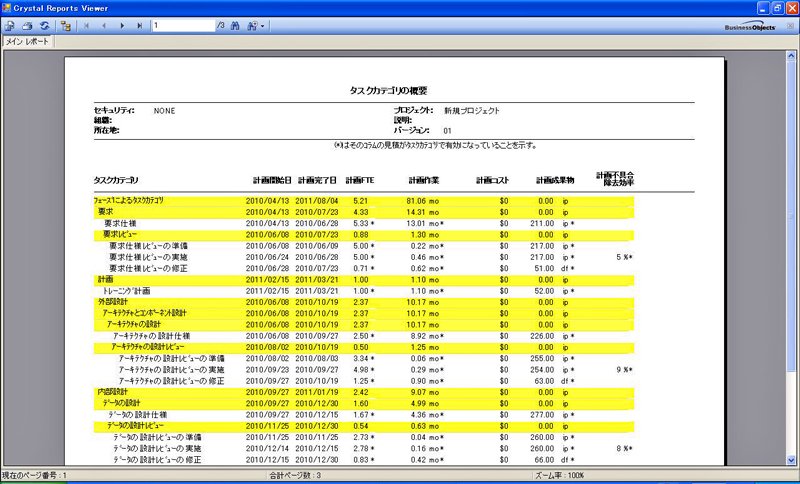
Task: Click the NONE security value
Action: pos(164,111)
